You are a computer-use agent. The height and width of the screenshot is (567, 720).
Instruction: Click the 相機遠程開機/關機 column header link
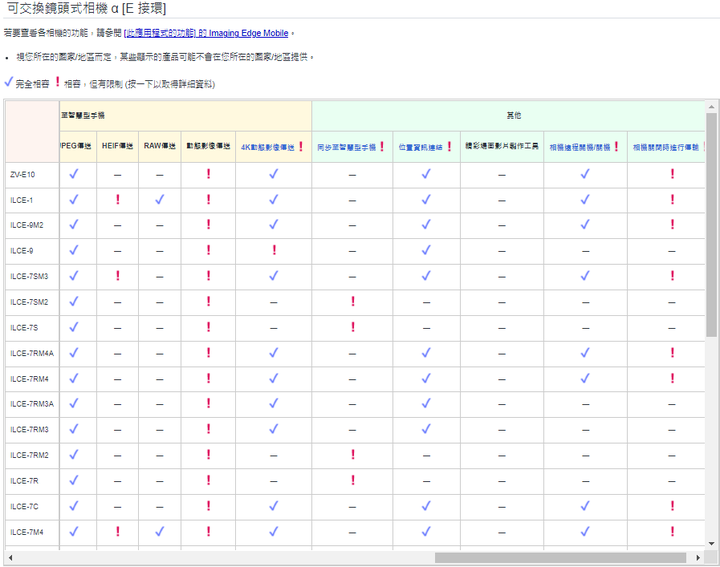(x=580, y=147)
